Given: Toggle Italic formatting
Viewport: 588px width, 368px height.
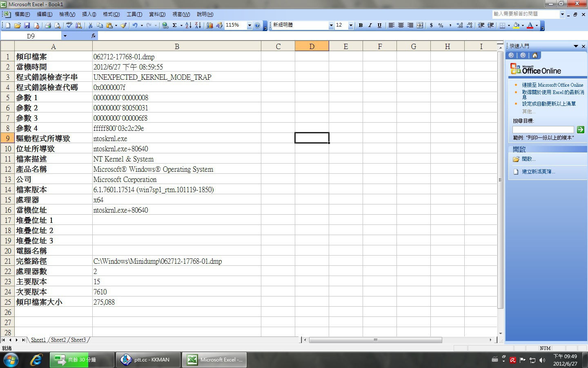Looking at the screenshot, I should coord(370,25).
